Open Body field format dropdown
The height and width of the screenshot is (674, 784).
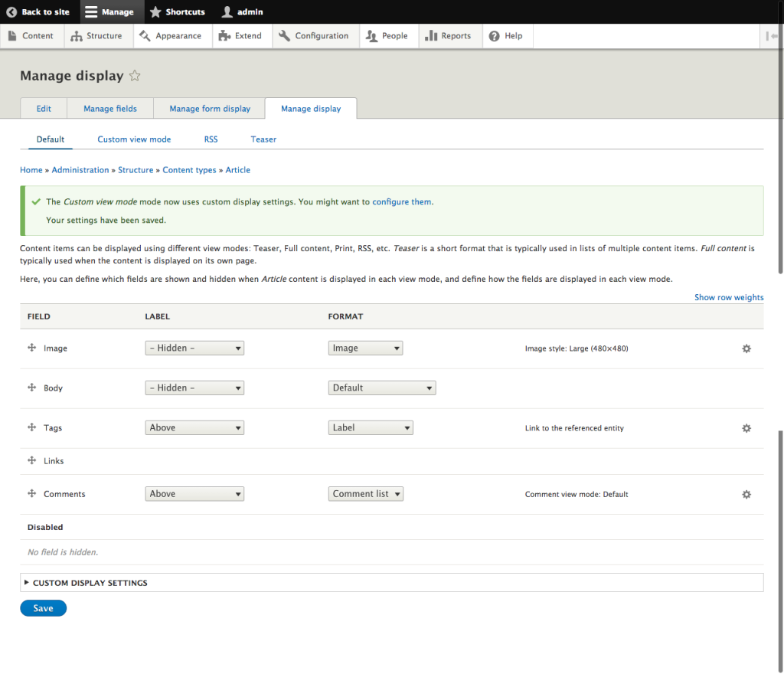point(382,388)
